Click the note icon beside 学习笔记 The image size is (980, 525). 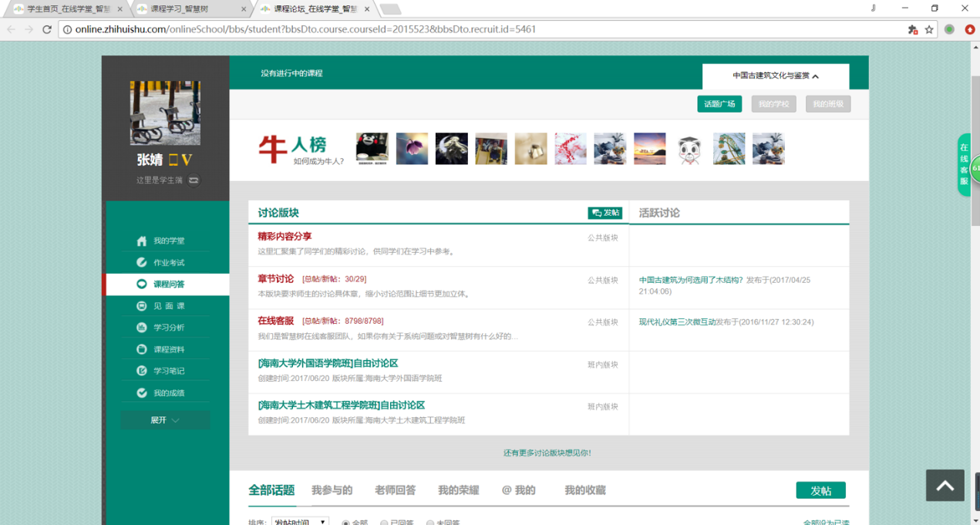[x=142, y=371]
